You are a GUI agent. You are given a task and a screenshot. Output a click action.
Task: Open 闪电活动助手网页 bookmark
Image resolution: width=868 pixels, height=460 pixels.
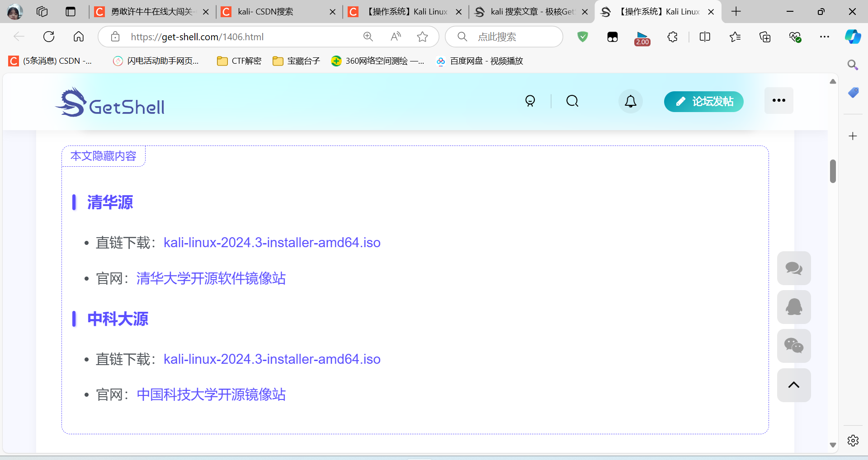[x=156, y=61]
